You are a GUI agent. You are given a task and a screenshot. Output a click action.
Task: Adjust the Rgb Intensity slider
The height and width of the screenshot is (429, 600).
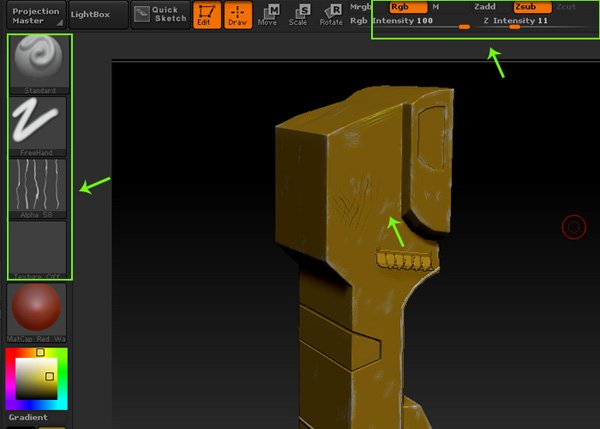pyautogui.click(x=410, y=23)
